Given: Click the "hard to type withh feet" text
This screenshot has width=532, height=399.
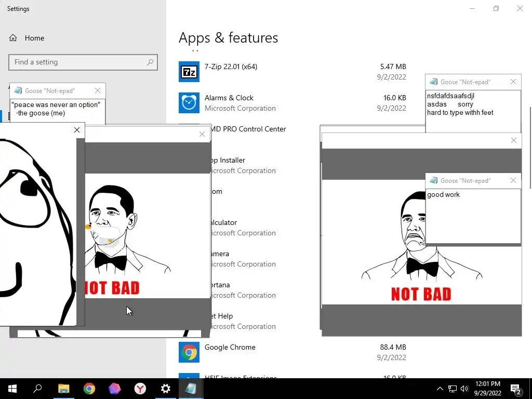Looking at the screenshot, I should [460, 112].
